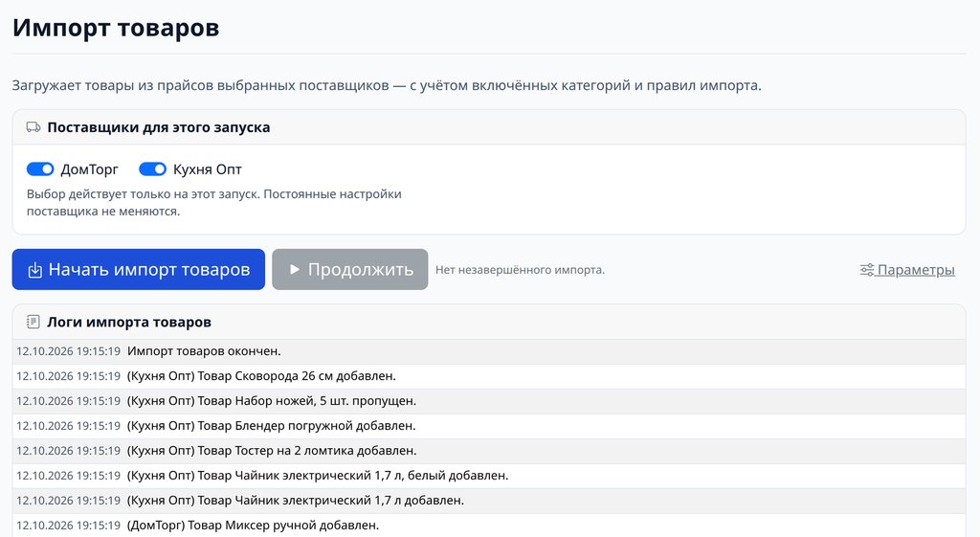Click the Логи импорта товаров heading
Screen dimensions: 980x537
[129, 322]
